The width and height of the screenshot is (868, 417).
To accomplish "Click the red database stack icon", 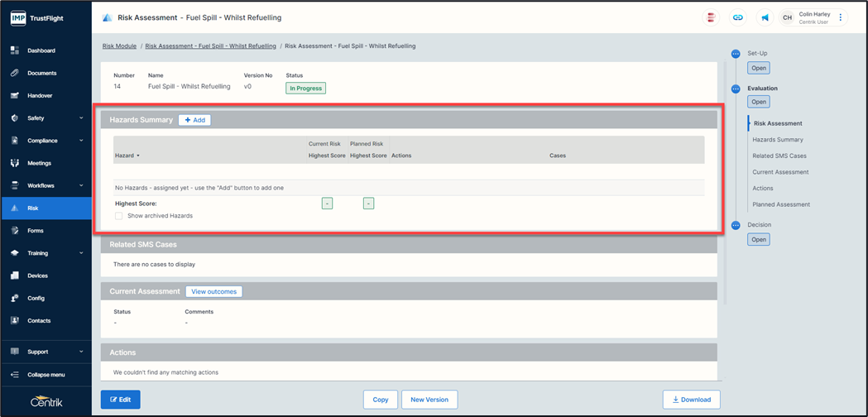I will click(710, 17).
